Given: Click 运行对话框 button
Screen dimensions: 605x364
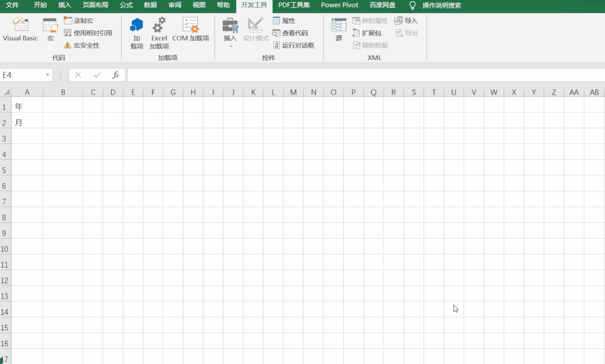Looking at the screenshot, I should pyautogui.click(x=294, y=45).
